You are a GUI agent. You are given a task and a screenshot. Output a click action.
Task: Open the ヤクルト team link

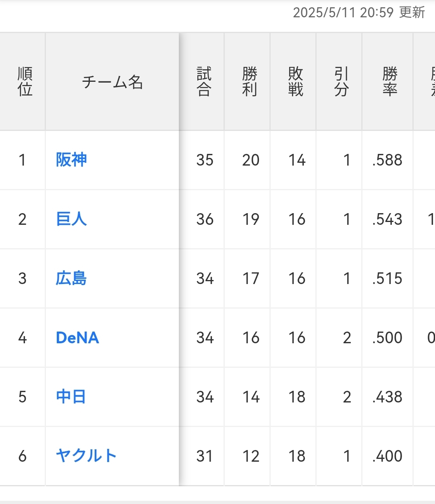[x=86, y=456]
